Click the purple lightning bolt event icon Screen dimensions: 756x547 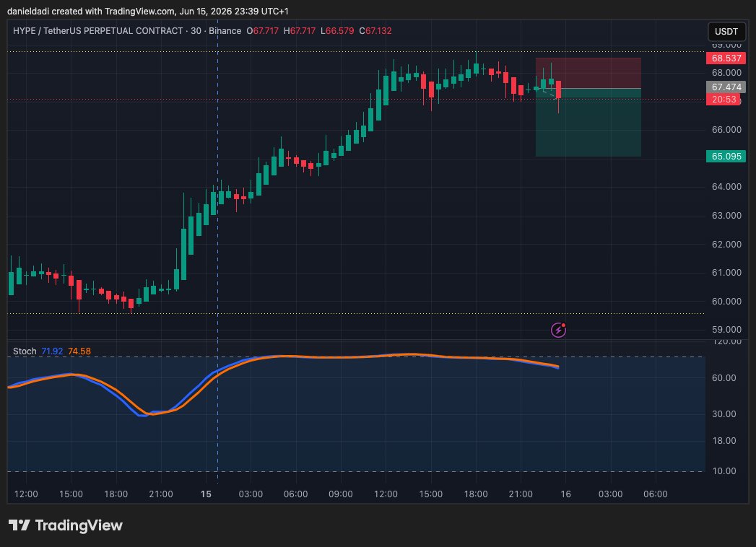[x=558, y=330]
